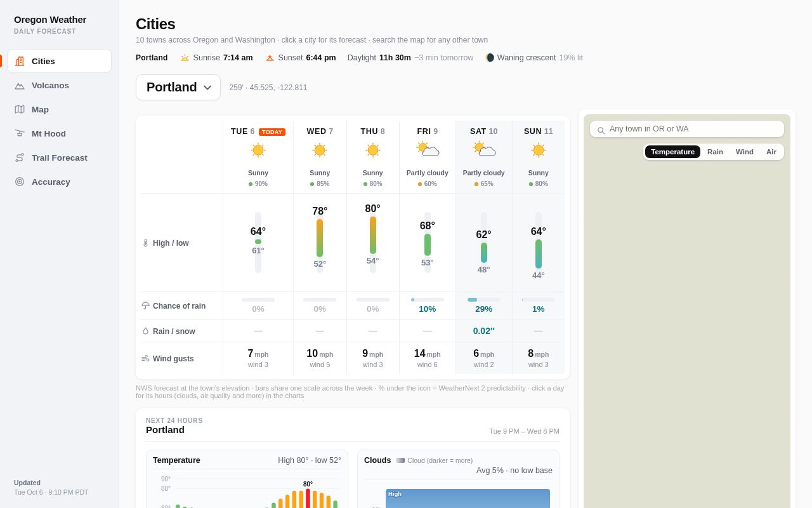
Task: Open the Cities sidebar item
Action: coord(60,61)
